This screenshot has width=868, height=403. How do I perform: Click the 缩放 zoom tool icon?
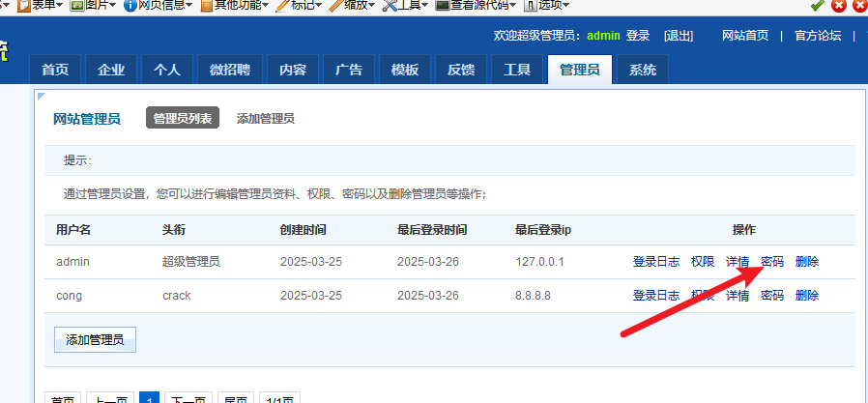335,5
